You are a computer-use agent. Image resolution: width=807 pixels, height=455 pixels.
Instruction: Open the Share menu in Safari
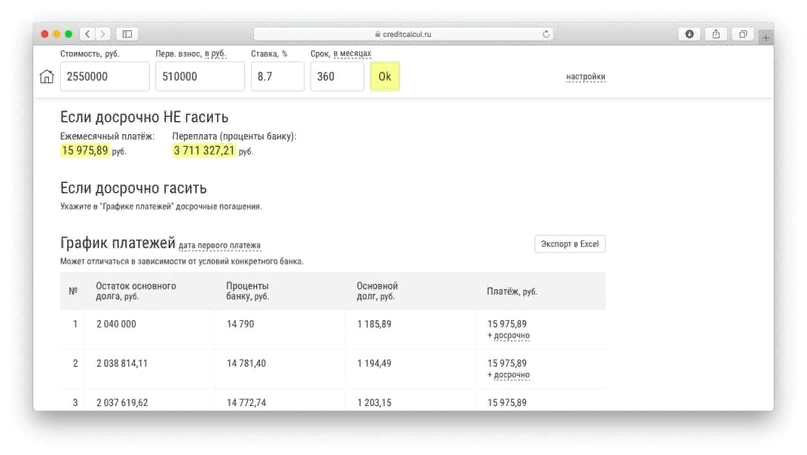click(716, 34)
